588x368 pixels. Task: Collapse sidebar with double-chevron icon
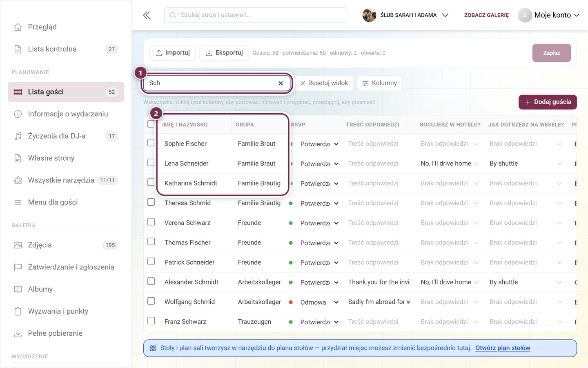[147, 15]
